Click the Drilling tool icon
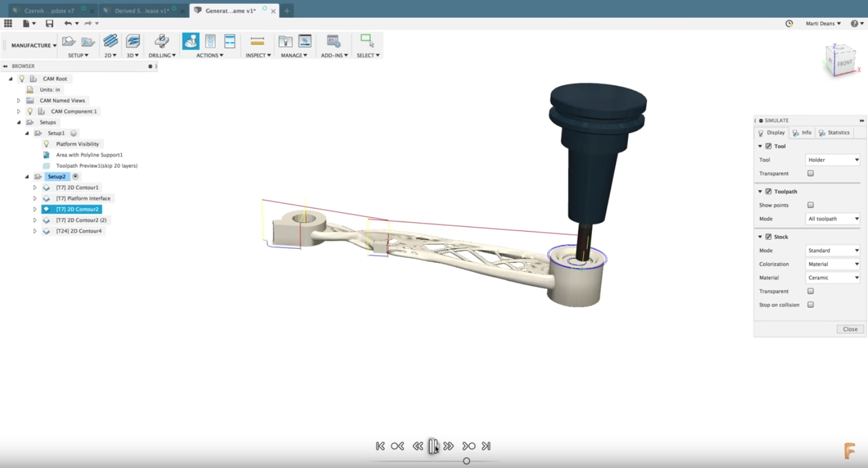Screen dimensions: 868x468 [161, 41]
